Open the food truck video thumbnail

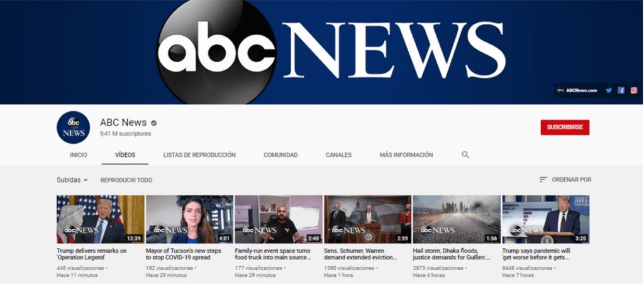tap(279, 219)
